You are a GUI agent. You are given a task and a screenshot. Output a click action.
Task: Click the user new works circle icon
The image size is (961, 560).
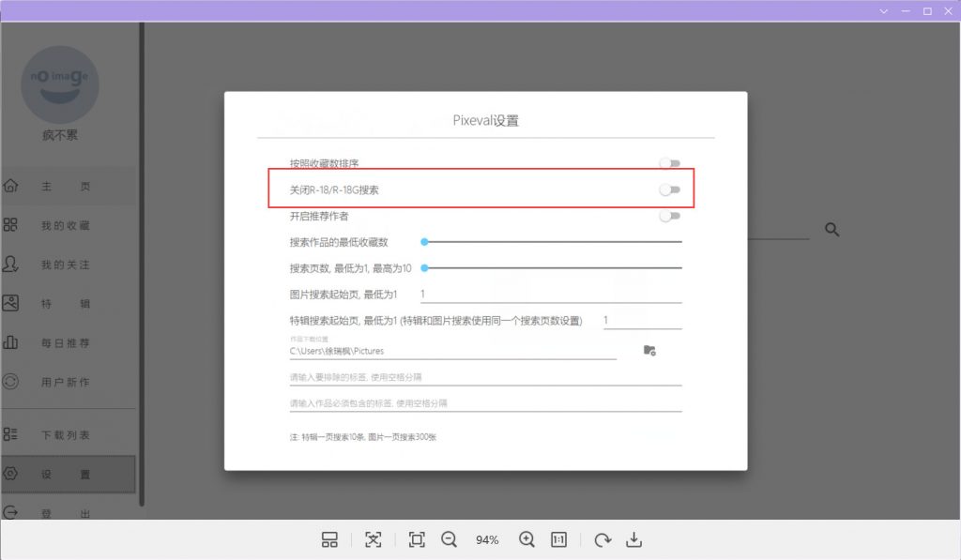click(x=10, y=382)
